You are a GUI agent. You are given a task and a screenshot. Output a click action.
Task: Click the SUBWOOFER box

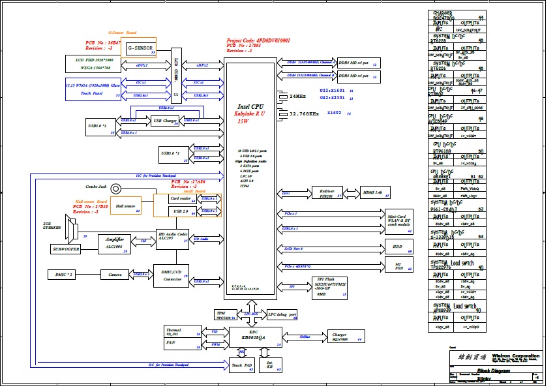click(x=65, y=249)
